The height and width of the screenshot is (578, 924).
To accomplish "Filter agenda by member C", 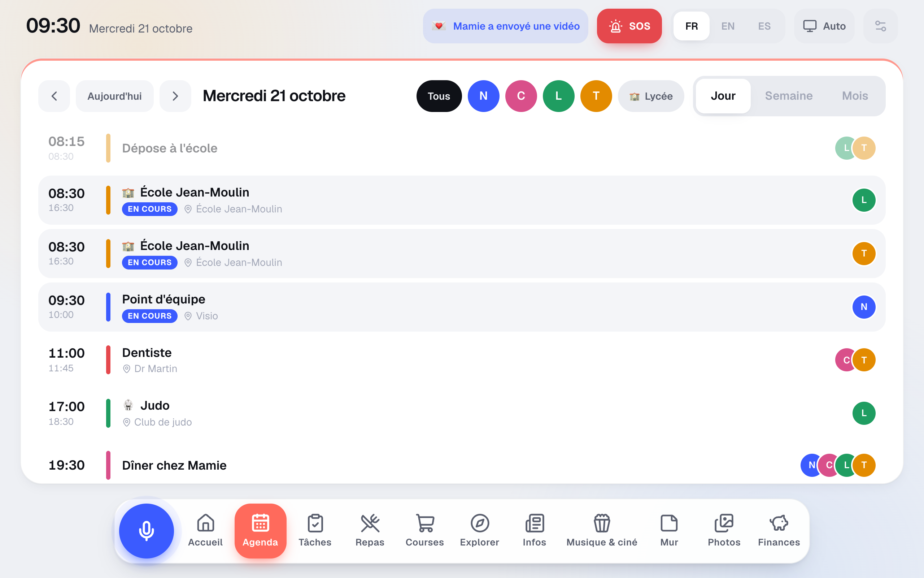I will (521, 96).
